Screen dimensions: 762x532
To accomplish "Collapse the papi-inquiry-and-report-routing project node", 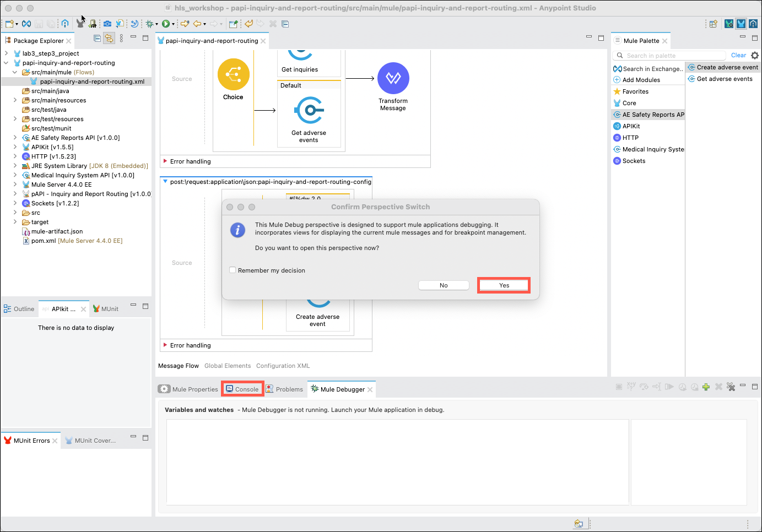I will point(6,63).
